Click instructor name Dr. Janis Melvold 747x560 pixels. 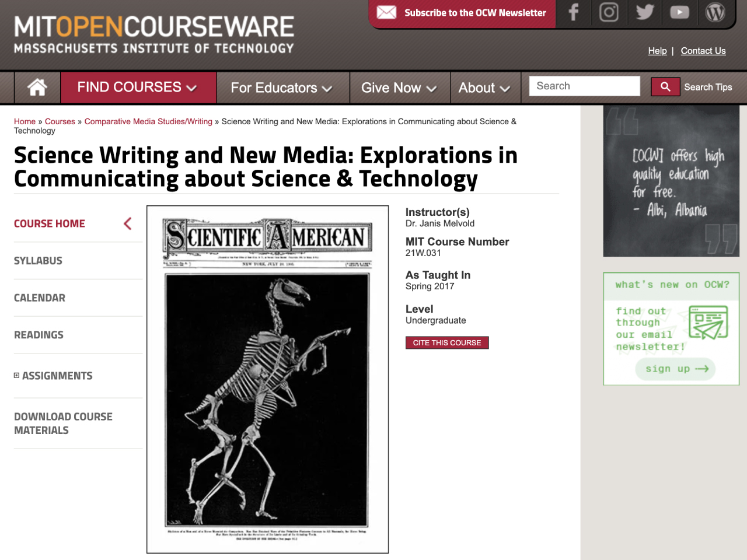(x=440, y=223)
